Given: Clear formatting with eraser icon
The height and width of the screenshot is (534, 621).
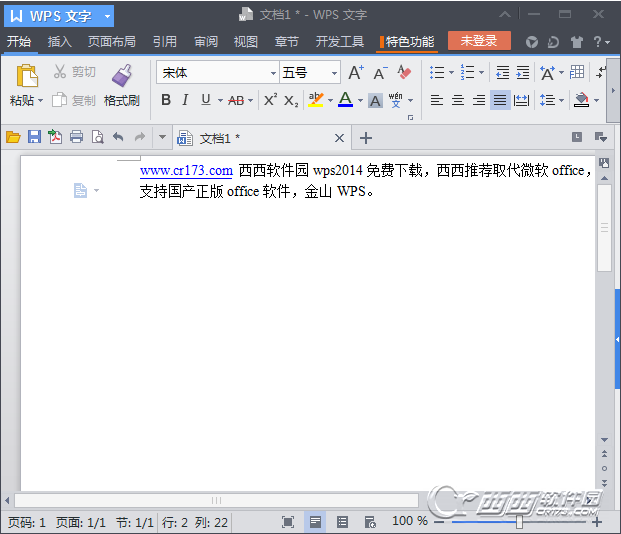Looking at the screenshot, I should pyautogui.click(x=404, y=72).
